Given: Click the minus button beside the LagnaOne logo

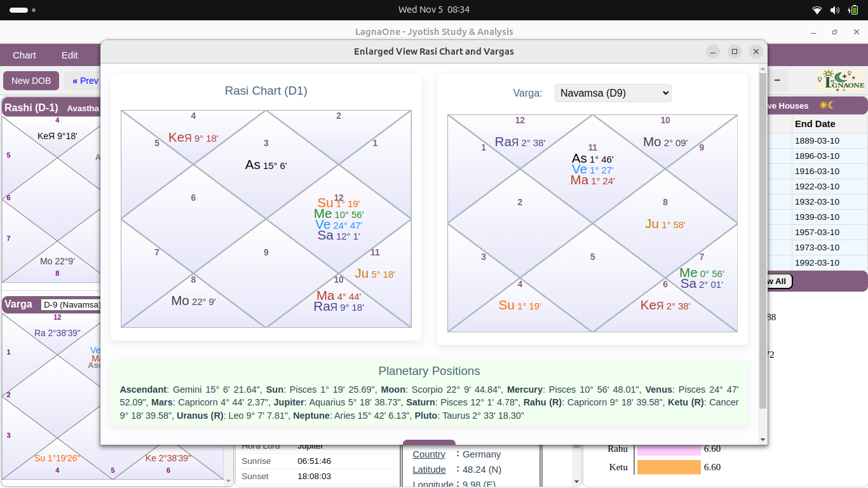Looking at the screenshot, I should click(777, 81).
